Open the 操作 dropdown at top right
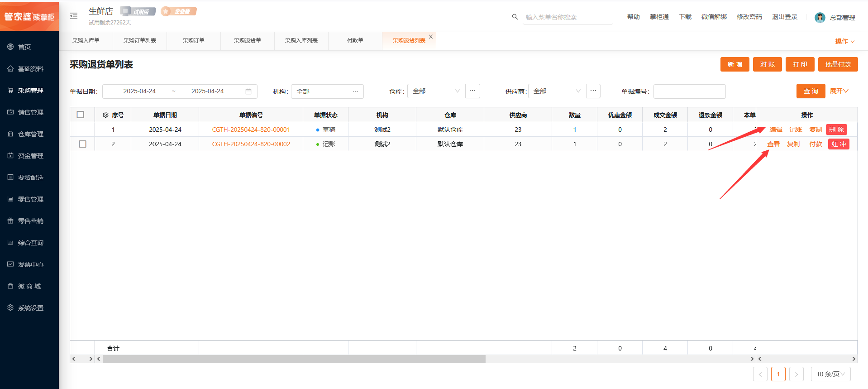868x389 pixels. (x=845, y=41)
